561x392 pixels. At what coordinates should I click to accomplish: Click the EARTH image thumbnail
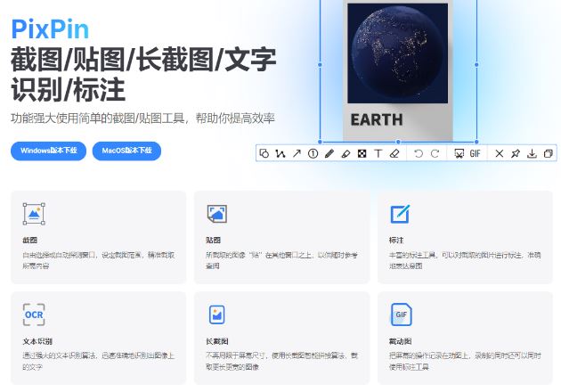[x=397, y=71]
